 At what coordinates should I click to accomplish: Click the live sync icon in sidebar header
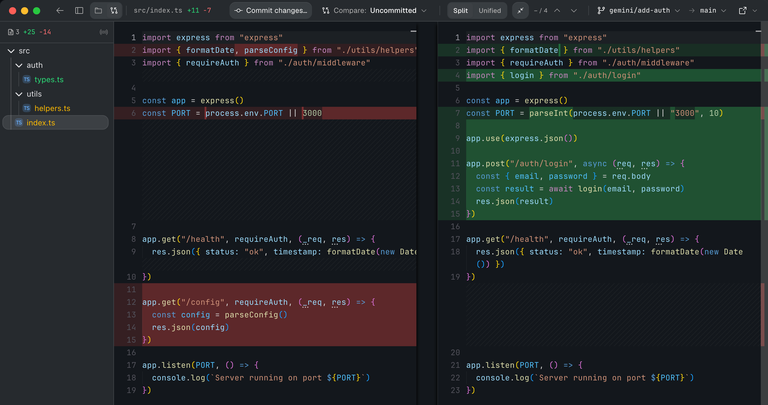coord(103,32)
